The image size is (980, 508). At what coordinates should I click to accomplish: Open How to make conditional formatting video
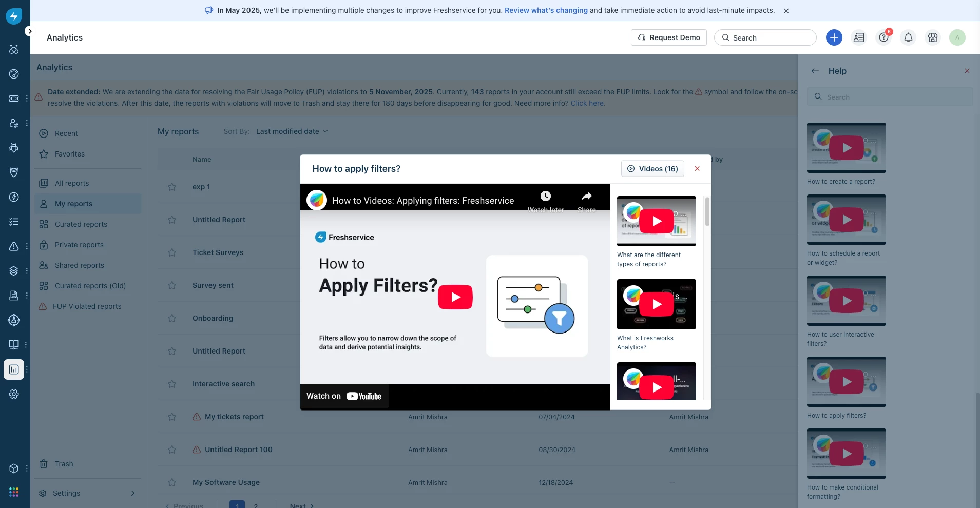[847, 454]
